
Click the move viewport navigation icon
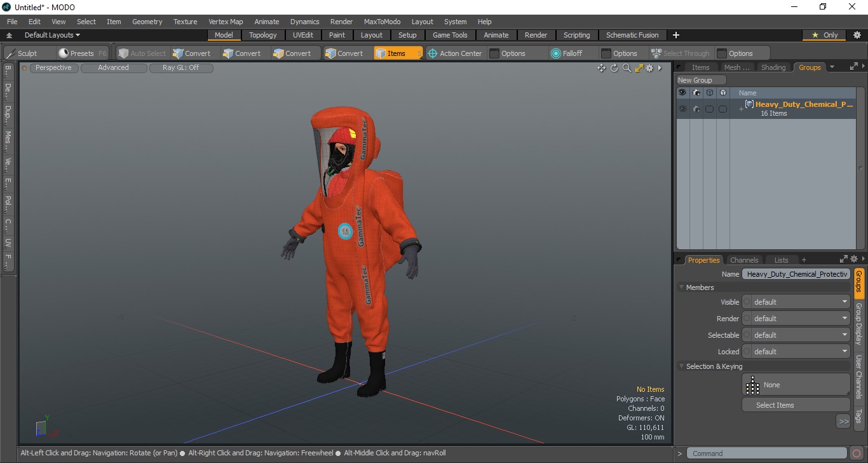pyautogui.click(x=601, y=68)
